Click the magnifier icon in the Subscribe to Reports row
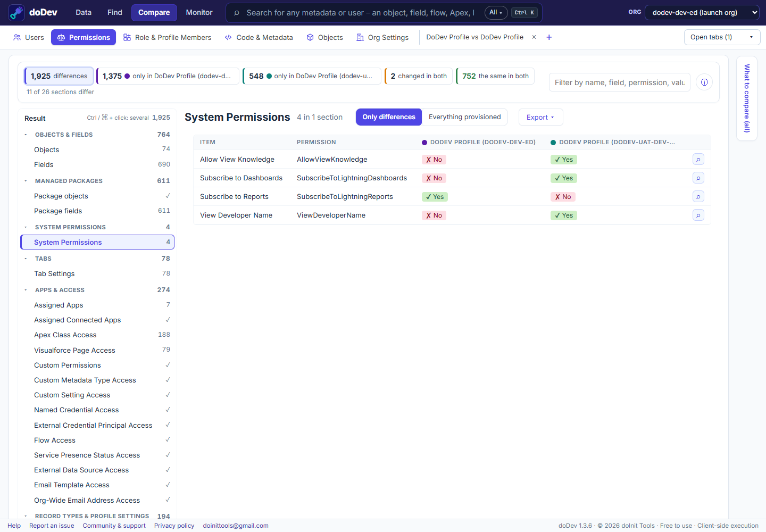 click(x=698, y=196)
